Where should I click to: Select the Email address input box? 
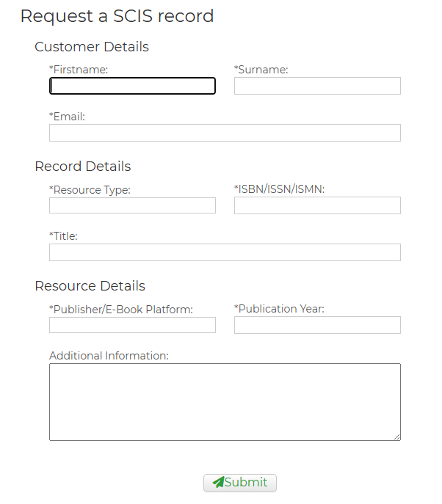(x=225, y=133)
